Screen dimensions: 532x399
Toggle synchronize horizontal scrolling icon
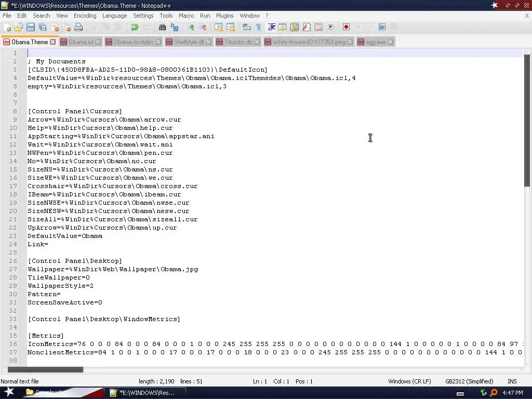(230, 28)
